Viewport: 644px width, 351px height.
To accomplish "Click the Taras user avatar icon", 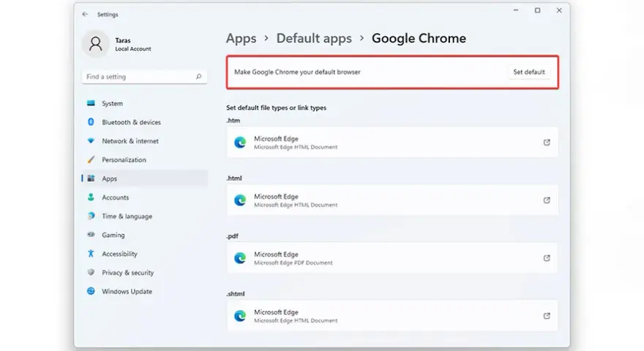I will [96, 44].
